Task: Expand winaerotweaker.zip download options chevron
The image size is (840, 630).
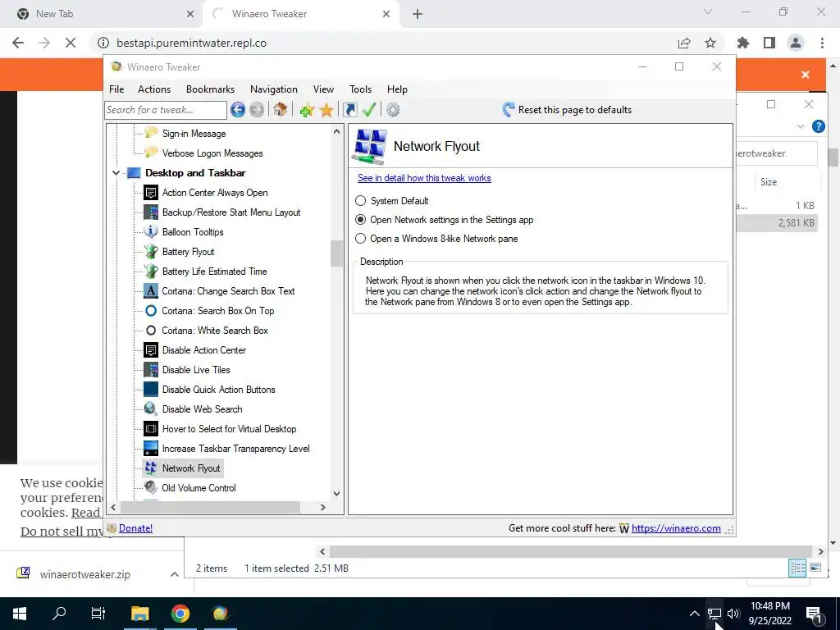Action: click(174, 574)
